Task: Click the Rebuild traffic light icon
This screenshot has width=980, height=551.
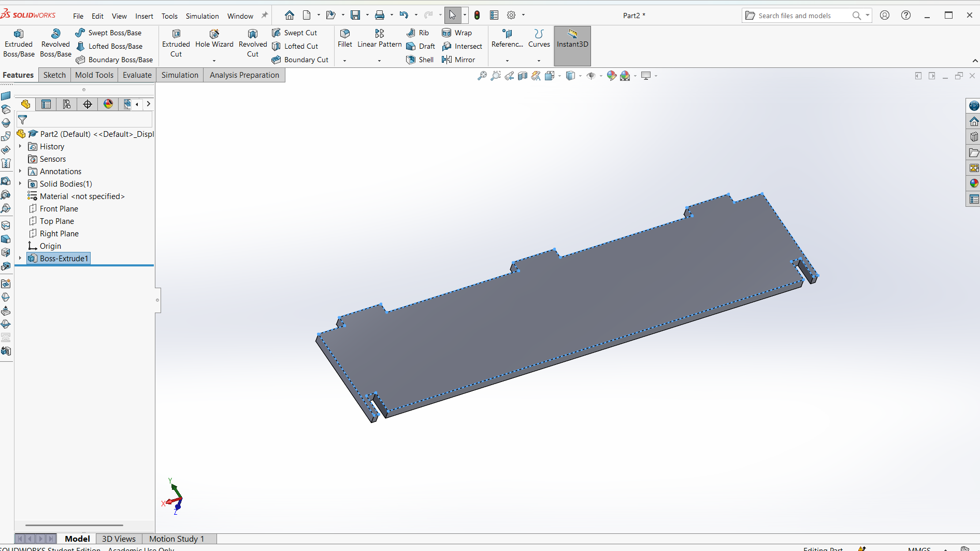Action: 477,15
